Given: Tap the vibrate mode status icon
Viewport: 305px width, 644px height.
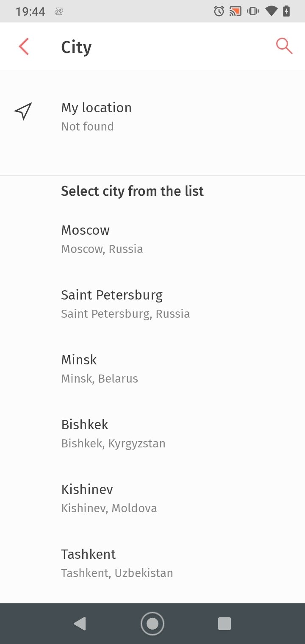Looking at the screenshot, I should coord(253,11).
